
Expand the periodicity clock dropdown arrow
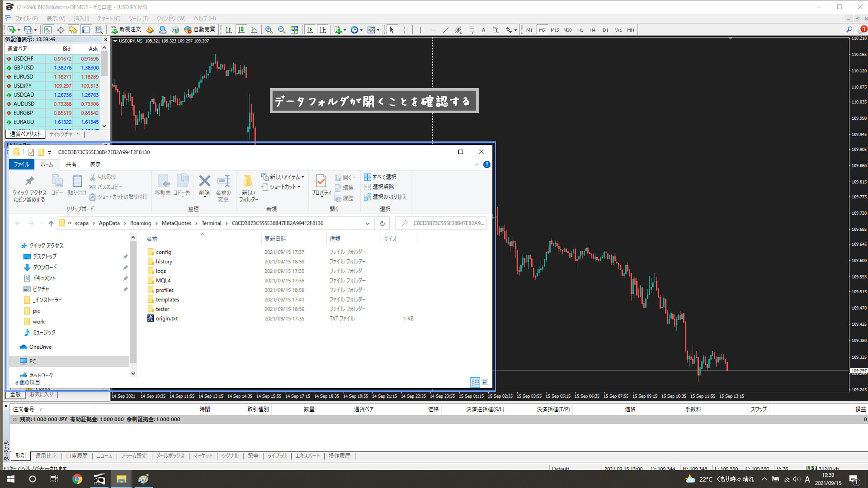tap(362, 30)
